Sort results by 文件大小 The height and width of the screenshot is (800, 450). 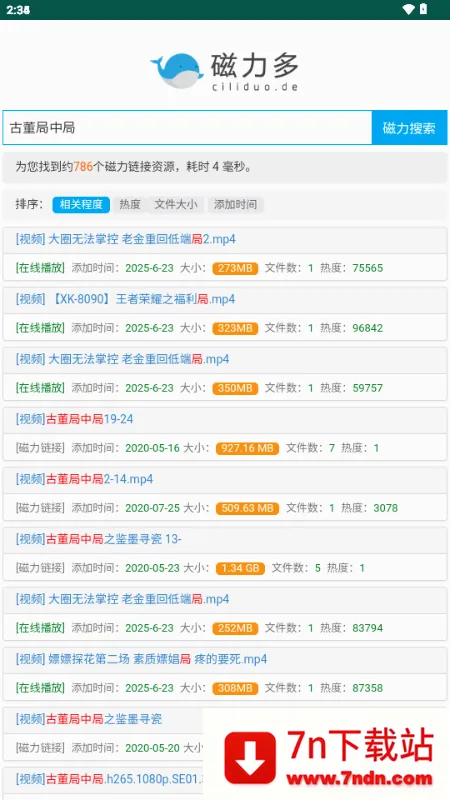point(176,205)
